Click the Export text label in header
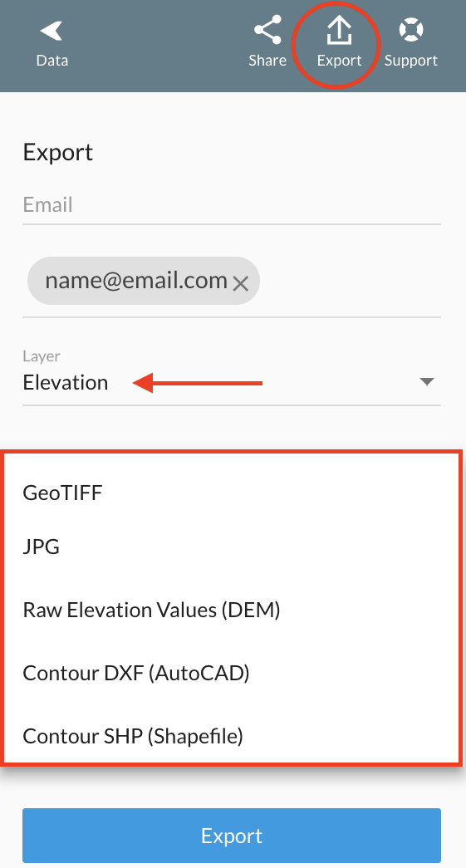Screen dimensions: 466x868 tap(339, 61)
